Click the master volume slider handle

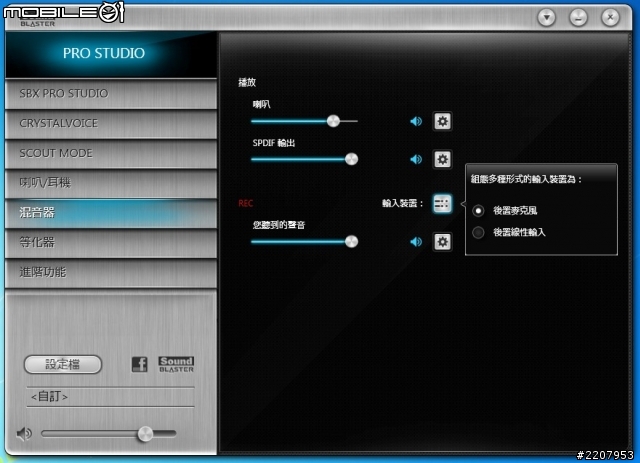tap(145, 434)
